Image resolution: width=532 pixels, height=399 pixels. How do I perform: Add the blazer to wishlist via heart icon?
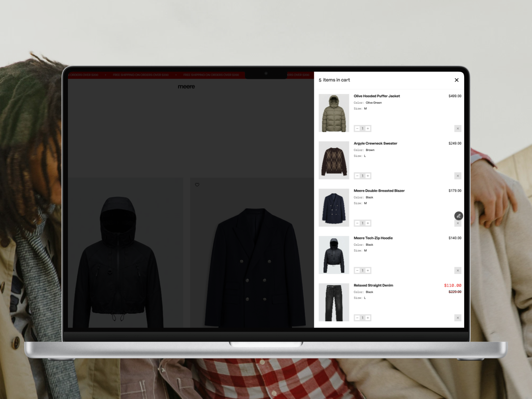click(197, 185)
